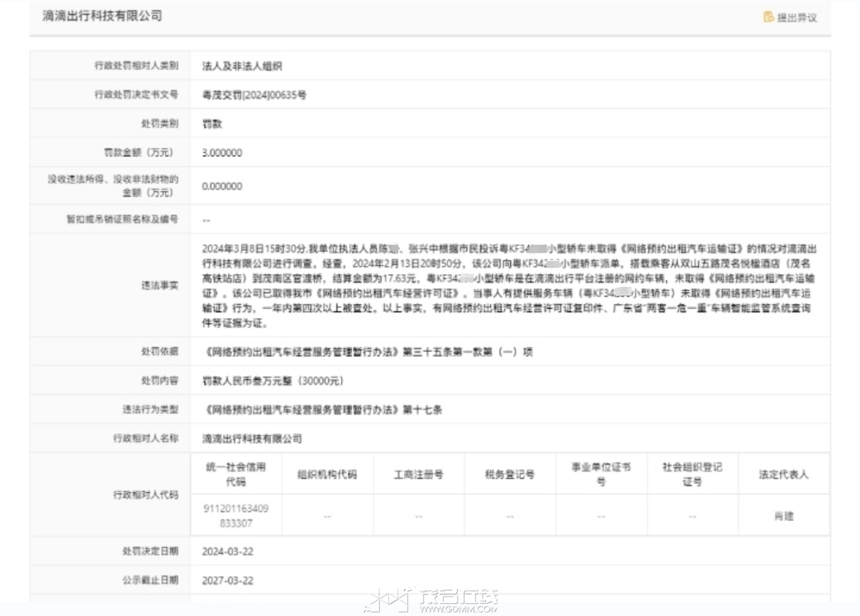Click the 行政处罚决定书文号 label

(136, 95)
